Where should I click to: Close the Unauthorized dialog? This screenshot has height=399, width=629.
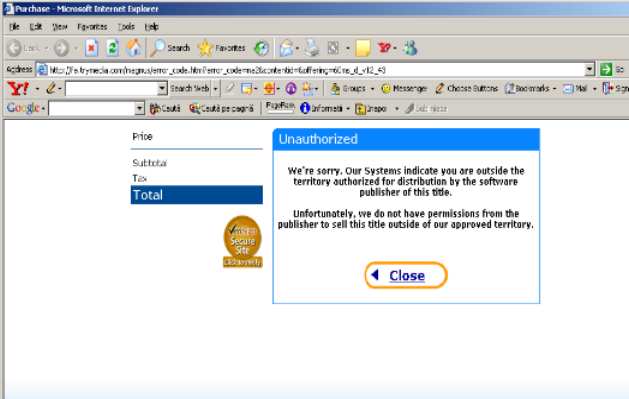point(406,275)
